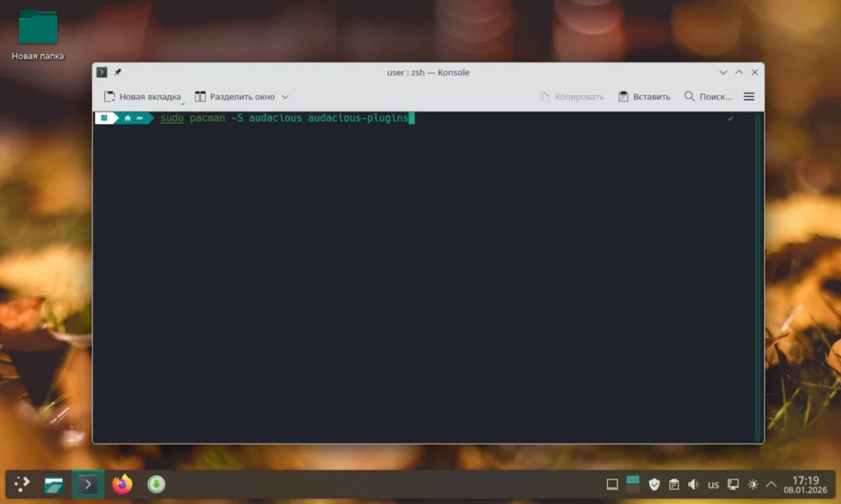The height and width of the screenshot is (504, 841).
Task: Open the Konsole hamburger menu
Action: click(749, 97)
